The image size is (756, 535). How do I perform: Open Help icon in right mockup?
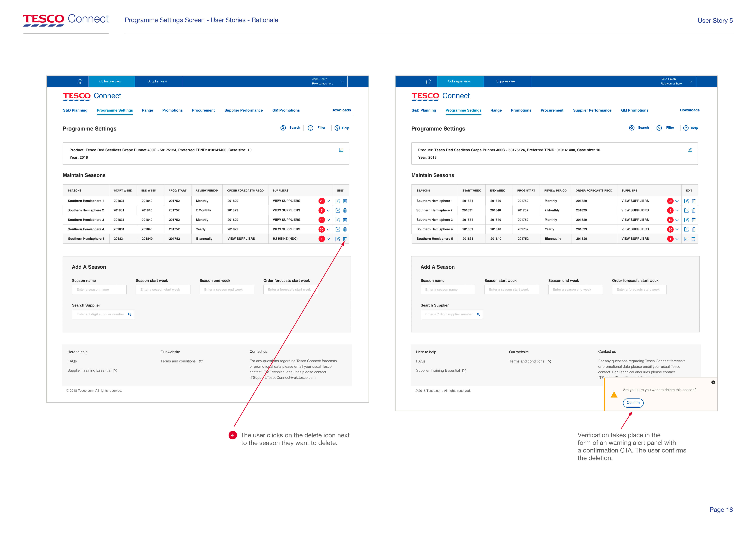pyautogui.click(x=686, y=128)
